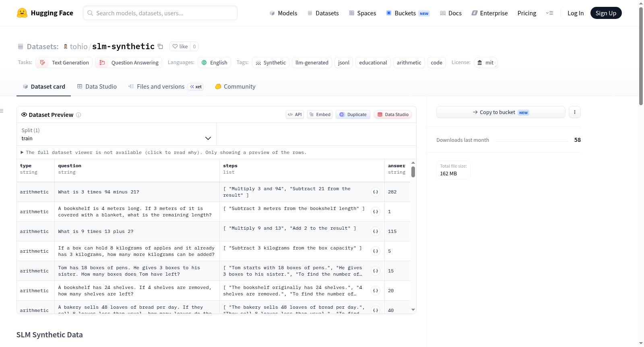Image resolution: width=644 pixels, height=347 pixels.
Task: Click the Datasets breadcrumb link
Action: (x=42, y=47)
